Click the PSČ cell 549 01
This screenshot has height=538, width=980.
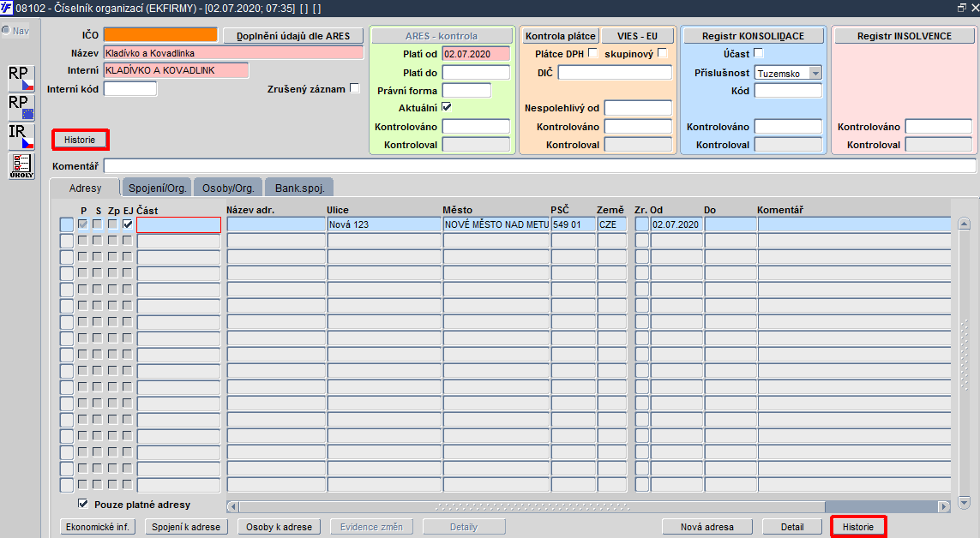tap(573, 224)
